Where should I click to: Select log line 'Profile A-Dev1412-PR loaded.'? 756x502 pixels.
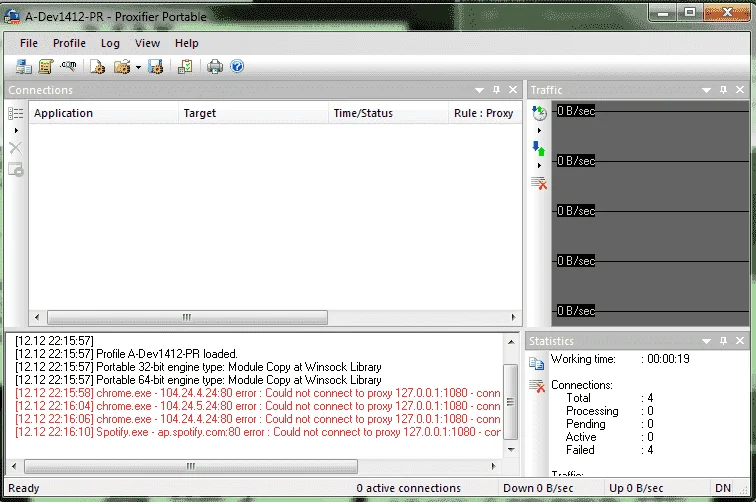click(126, 354)
